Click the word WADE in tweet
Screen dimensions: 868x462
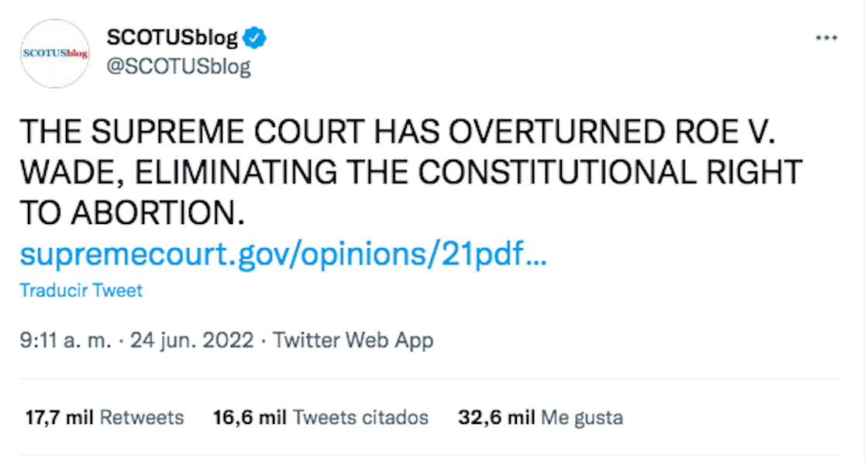(x=67, y=172)
